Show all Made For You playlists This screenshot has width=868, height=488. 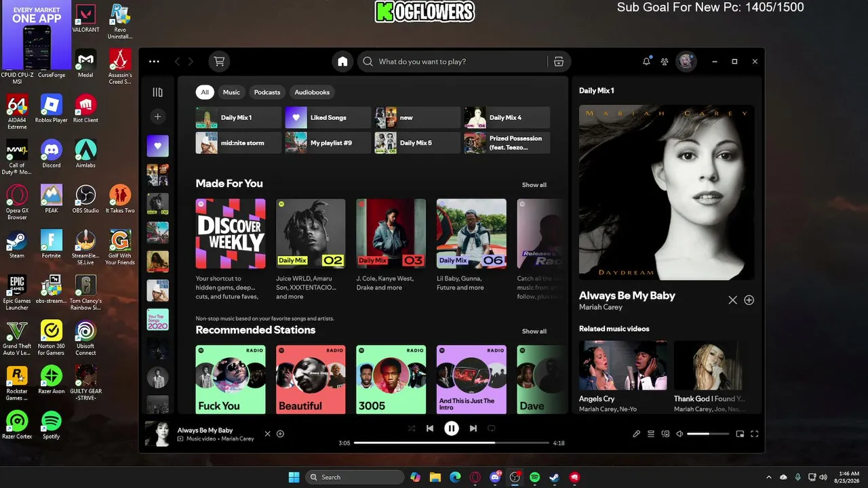tap(534, 185)
